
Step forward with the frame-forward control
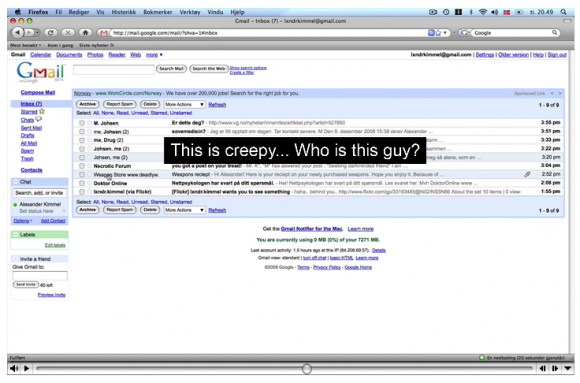[555, 368]
